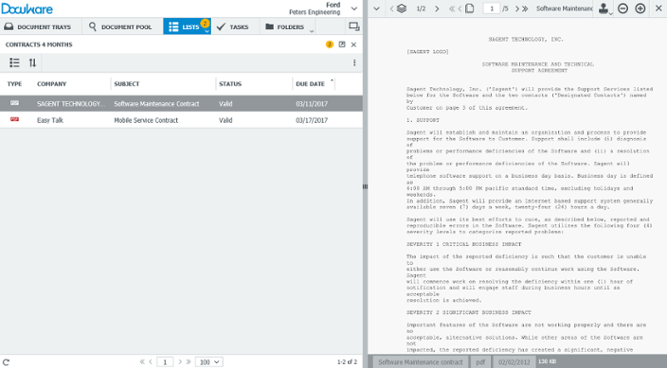Open the 100 results-per-page dropdown
Screen dimensions: 667x368
coord(209,362)
